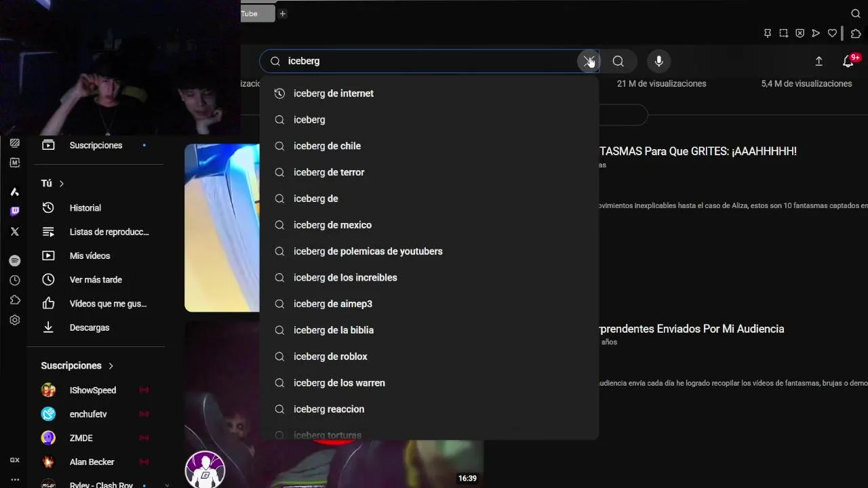
Task: Open browser settings gear in the sidebar
Action: tap(15, 320)
